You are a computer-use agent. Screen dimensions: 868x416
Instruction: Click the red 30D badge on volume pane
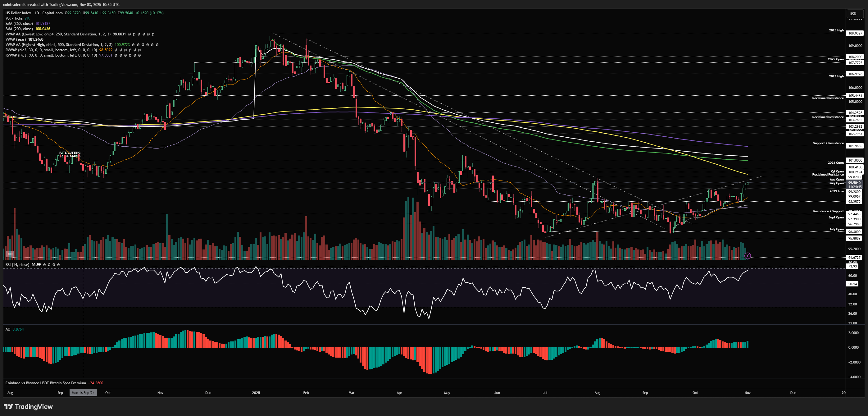click(10, 254)
